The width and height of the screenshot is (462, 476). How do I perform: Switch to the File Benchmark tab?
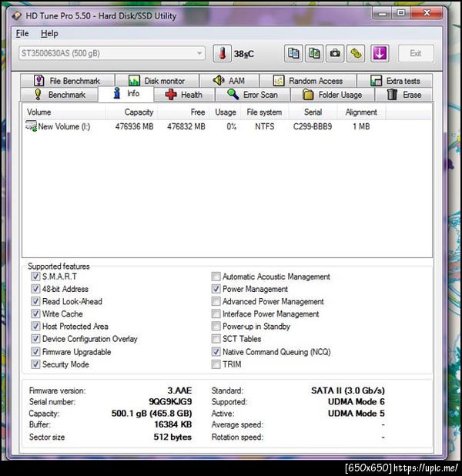pyautogui.click(x=68, y=81)
